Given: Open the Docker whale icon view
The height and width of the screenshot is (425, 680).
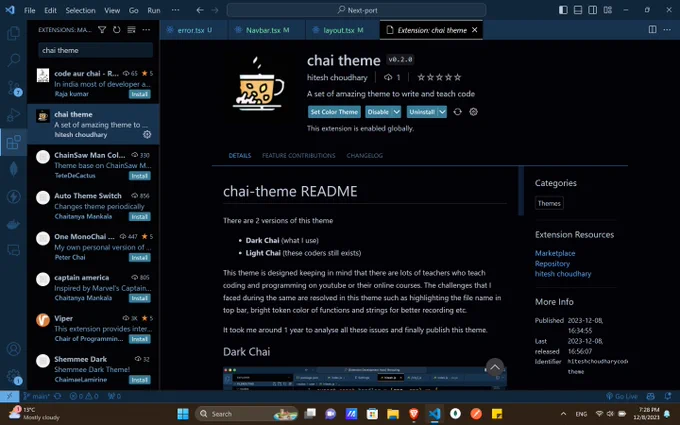Looking at the screenshot, I should (13, 224).
